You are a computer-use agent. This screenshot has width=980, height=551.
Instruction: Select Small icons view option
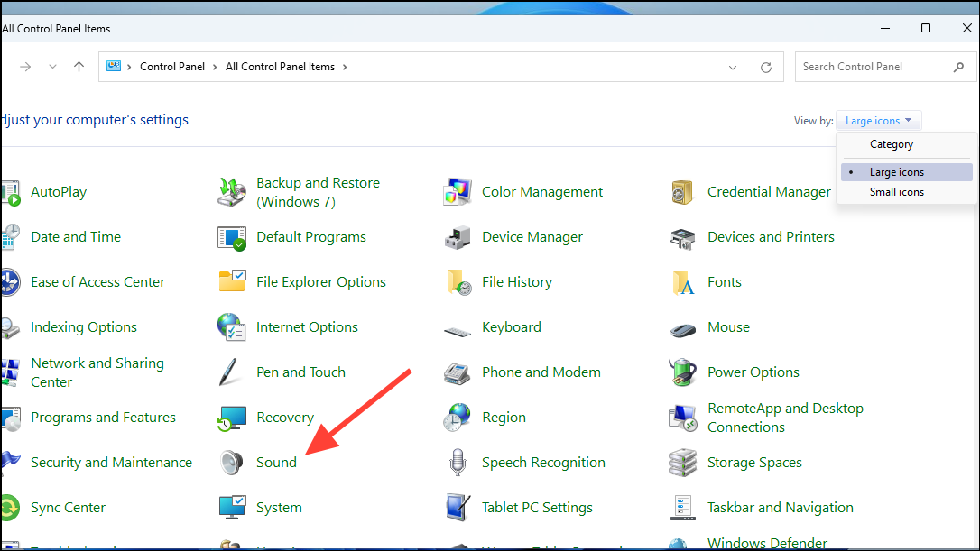[x=906, y=192]
